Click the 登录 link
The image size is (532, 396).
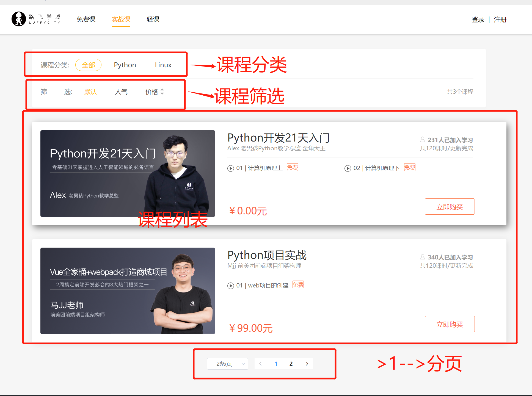[x=478, y=20]
